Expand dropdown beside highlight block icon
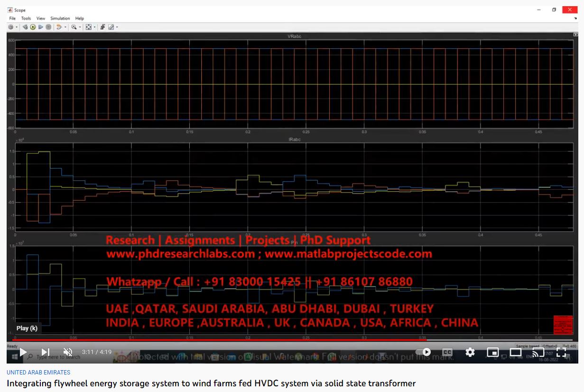 click(65, 27)
